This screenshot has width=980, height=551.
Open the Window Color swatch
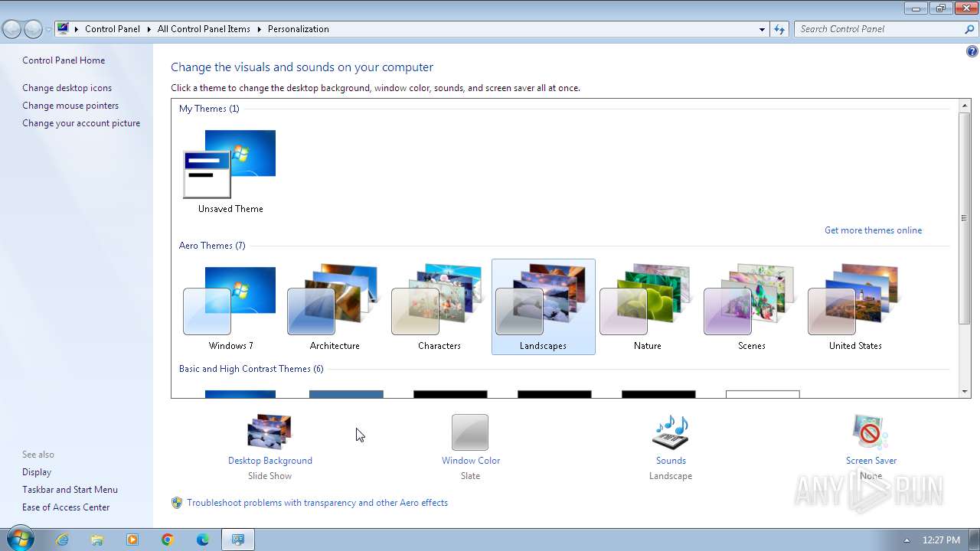pyautogui.click(x=470, y=432)
